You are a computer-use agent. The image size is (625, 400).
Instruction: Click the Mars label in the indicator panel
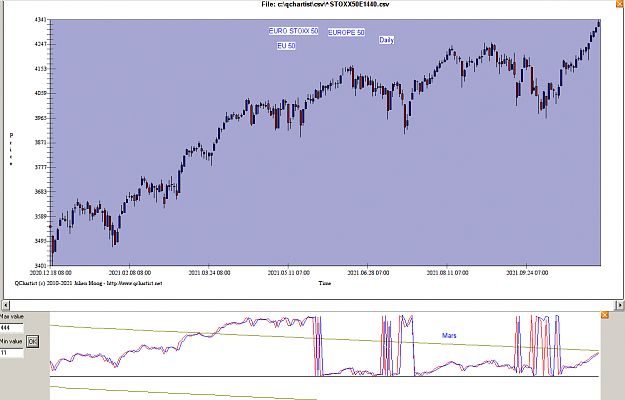[449, 335]
